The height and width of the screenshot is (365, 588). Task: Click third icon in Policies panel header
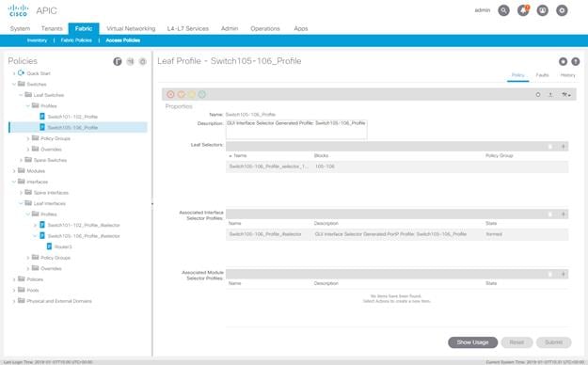pos(142,61)
